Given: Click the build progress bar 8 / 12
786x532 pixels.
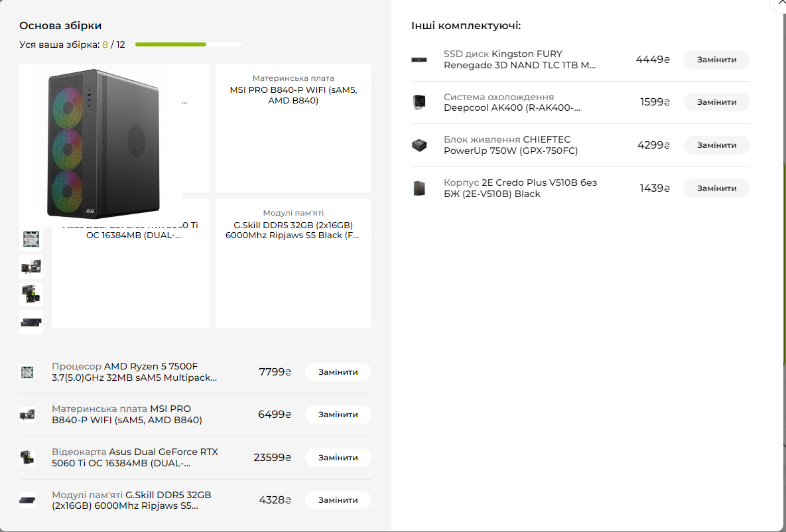Looking at the screenshot, I should point(188,44).
